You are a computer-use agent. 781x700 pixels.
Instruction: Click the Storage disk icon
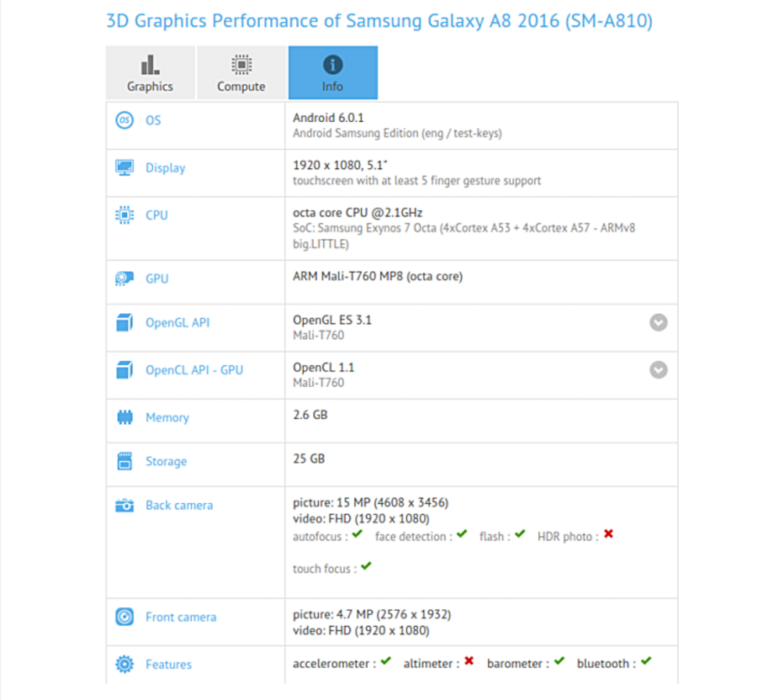[124, 461]
